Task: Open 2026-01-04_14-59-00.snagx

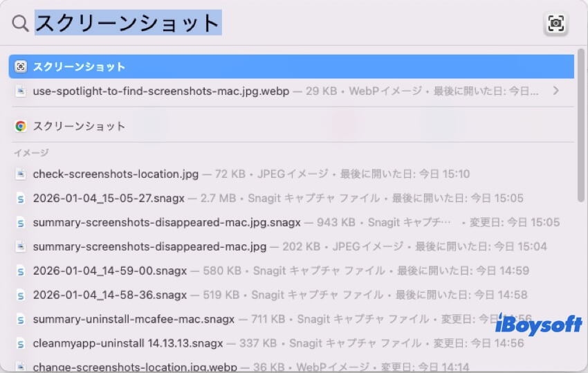Action: click(291, 271)
